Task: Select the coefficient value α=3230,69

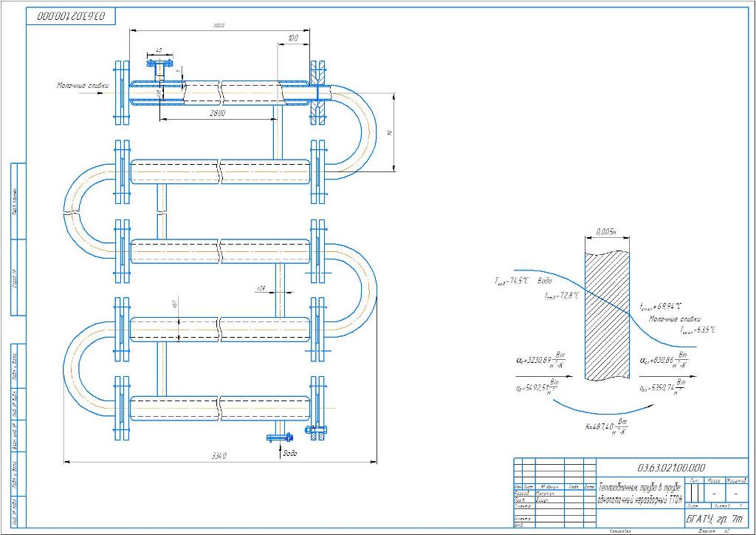Action: tap(541, 360)
